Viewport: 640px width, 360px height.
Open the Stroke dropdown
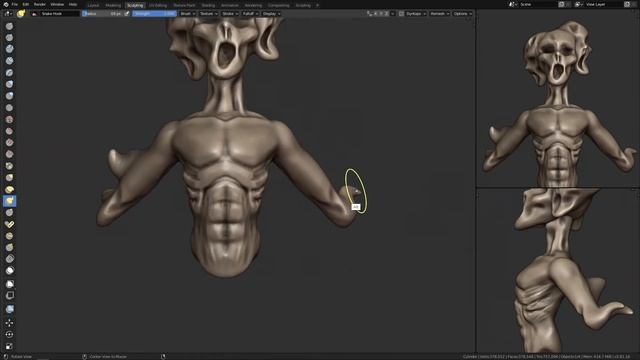tap(230, 13)
